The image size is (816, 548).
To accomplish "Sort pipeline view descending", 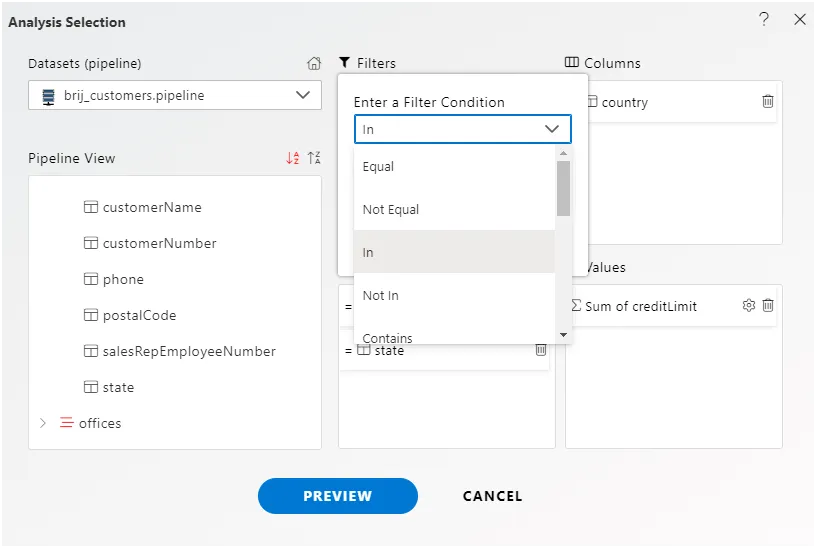I will (314, 158).
